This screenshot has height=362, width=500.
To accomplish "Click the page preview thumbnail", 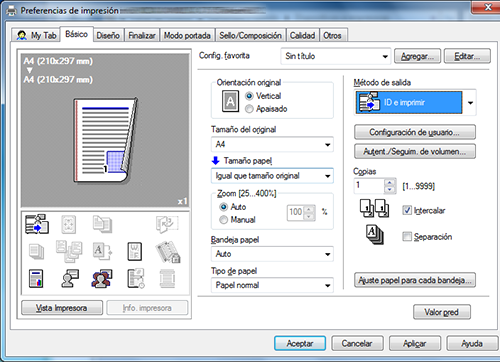I will click(105, 140).
